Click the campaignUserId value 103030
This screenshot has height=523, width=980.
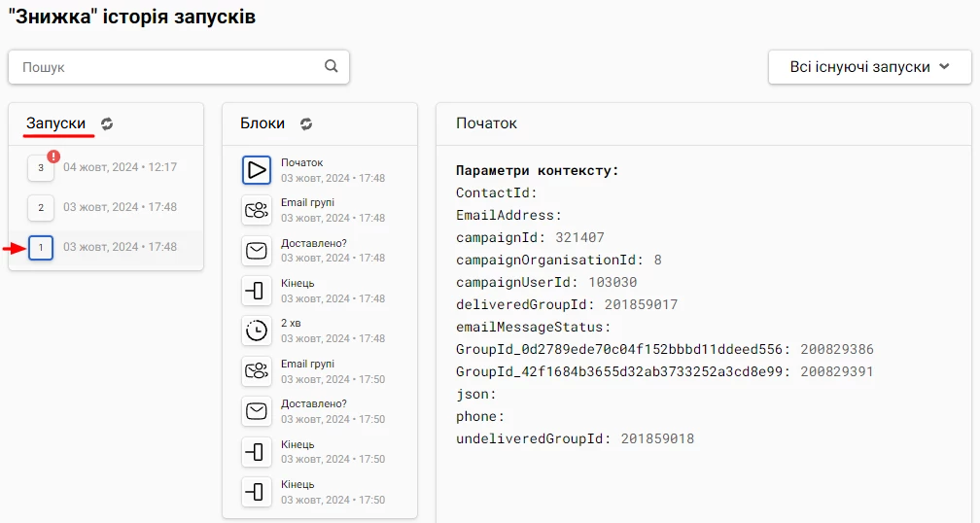pos(612,282)
